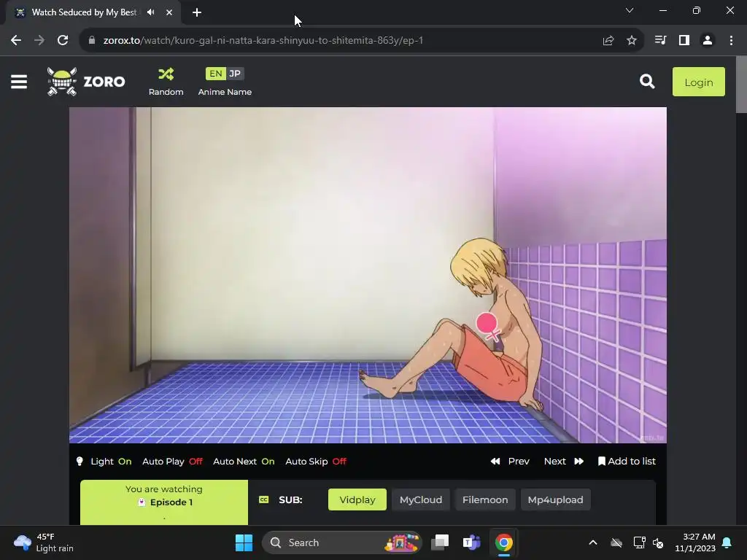
Task: Share this page icon in address bar
Action: pos(608,41)
